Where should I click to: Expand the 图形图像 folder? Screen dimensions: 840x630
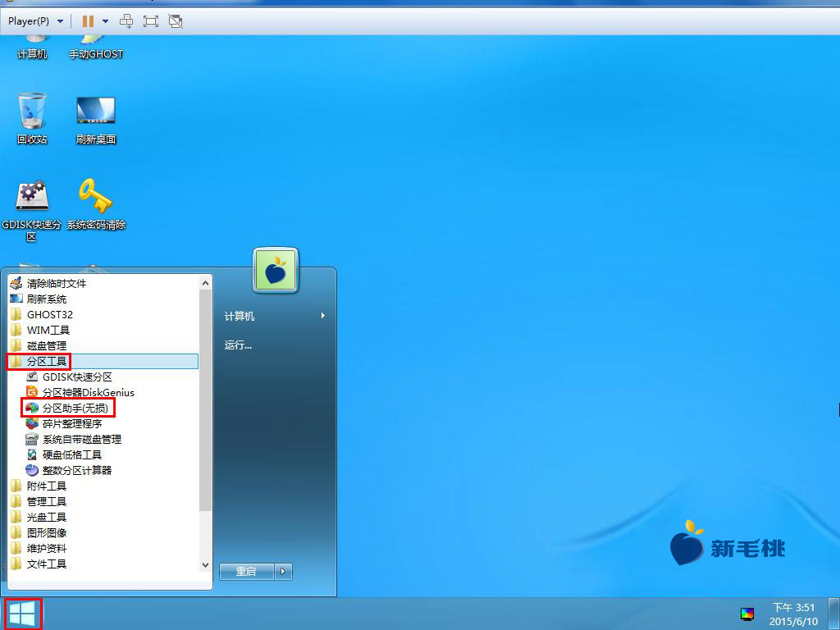[x=103, y=532]
